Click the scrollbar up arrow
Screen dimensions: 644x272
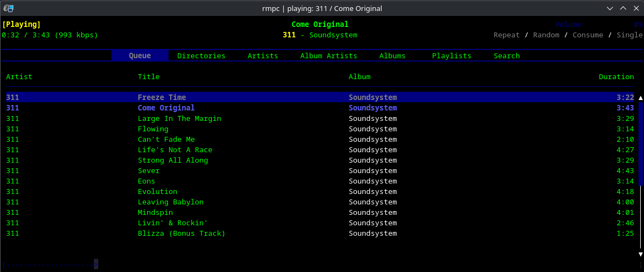(640, 98)
